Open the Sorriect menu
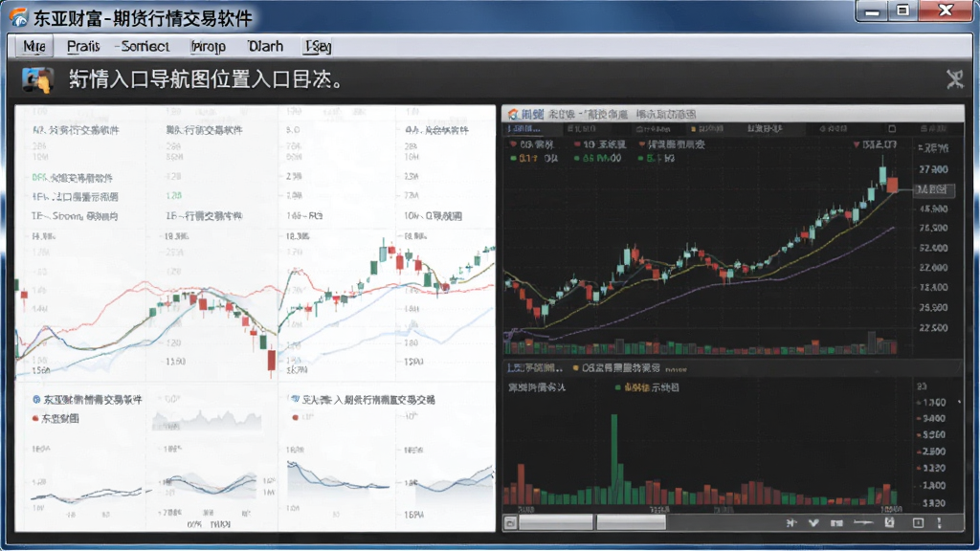The width and height of the screenshot is (980, 551). (x=144, y=46)
